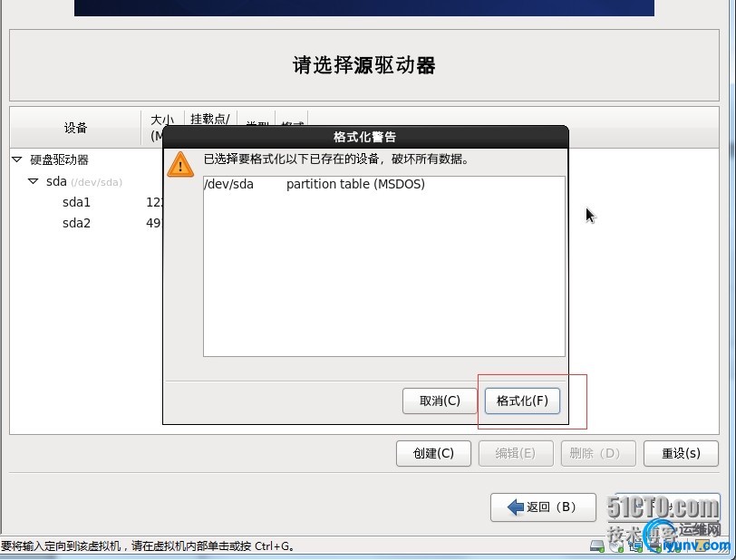This screenshot has width=736, height=560.
Task: Click the 挂载点/ column header
Action: click(209, 119)
